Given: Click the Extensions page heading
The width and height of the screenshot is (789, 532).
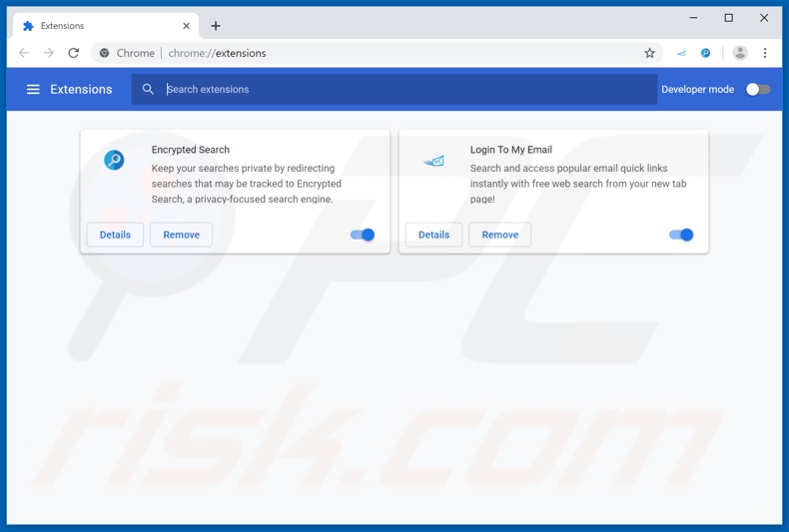Looking at the screenshot, I should pyautogui.click(x=81, y=90).
